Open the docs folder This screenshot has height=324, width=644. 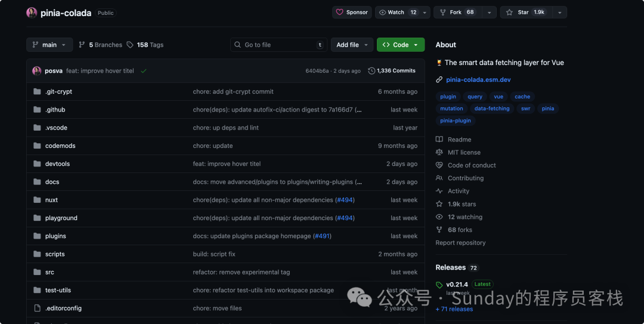[52, 182]
